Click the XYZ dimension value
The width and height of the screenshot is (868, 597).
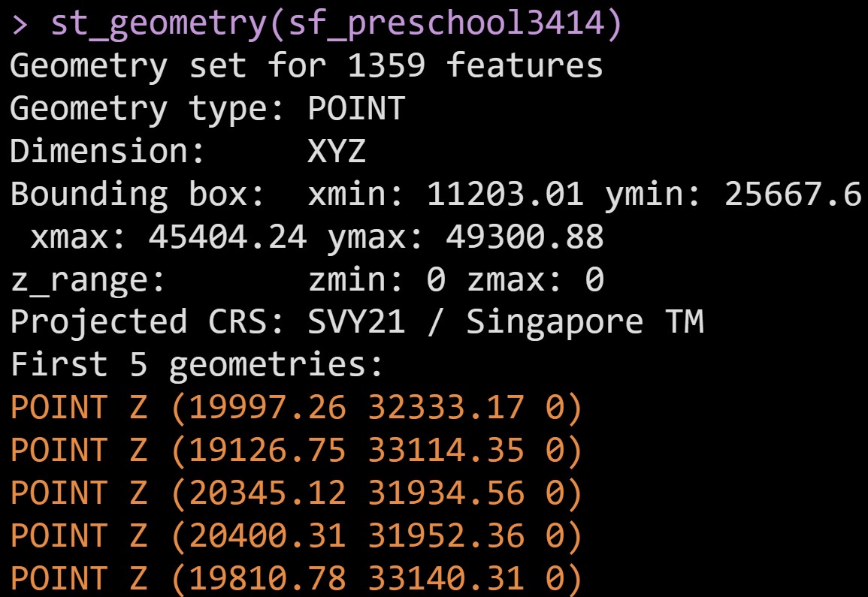[x=336, y=152]
